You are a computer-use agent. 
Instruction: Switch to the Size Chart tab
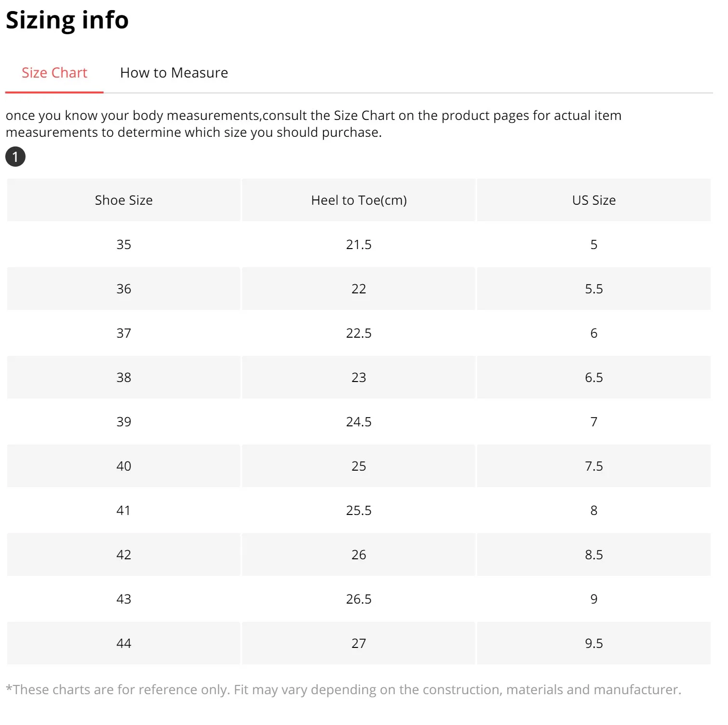54,73
